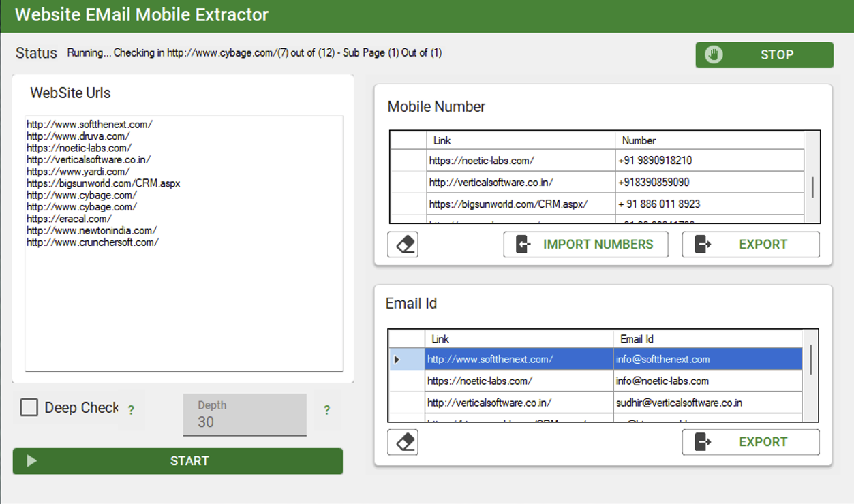Clear the Email Id list with eraser icon

(403, 442)
